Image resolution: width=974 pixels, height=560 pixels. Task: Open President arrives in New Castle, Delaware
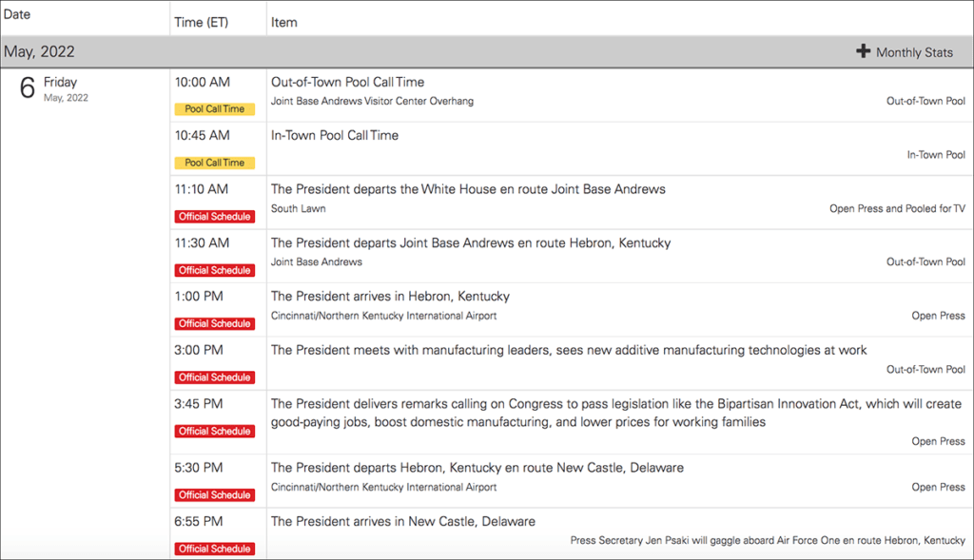point(402,522)
